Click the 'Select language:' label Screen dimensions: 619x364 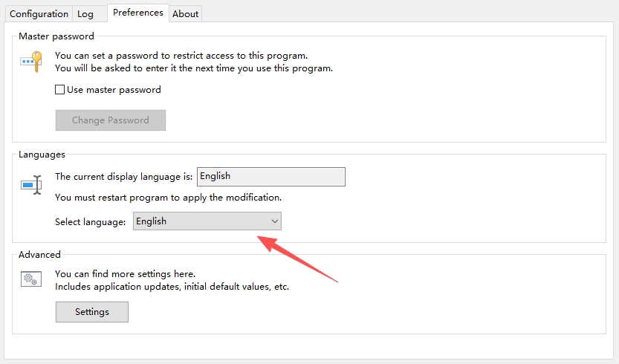[x=91, y=222]
